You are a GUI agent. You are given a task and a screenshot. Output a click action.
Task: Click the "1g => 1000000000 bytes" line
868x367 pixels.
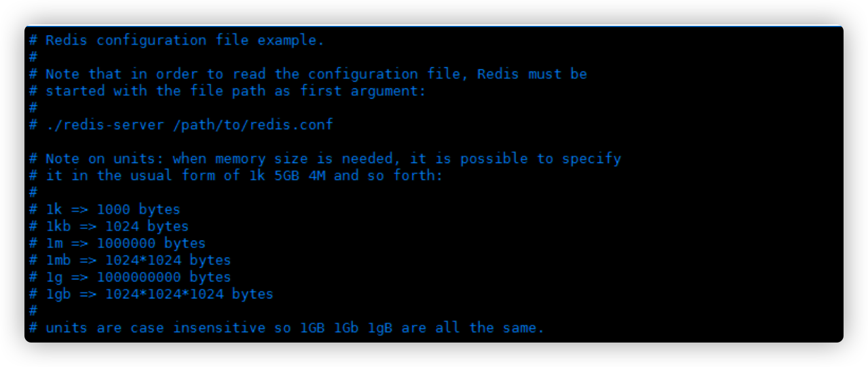(138, 277)
